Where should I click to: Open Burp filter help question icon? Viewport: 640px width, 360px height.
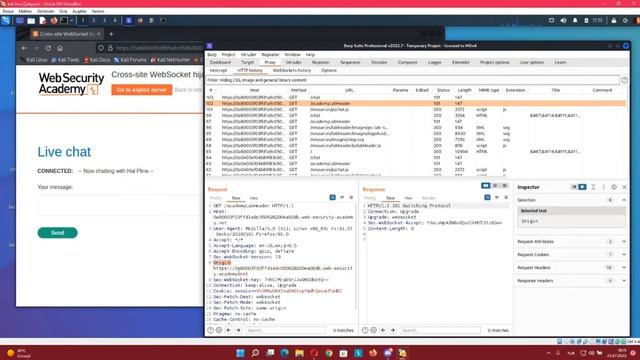point(624,80)
